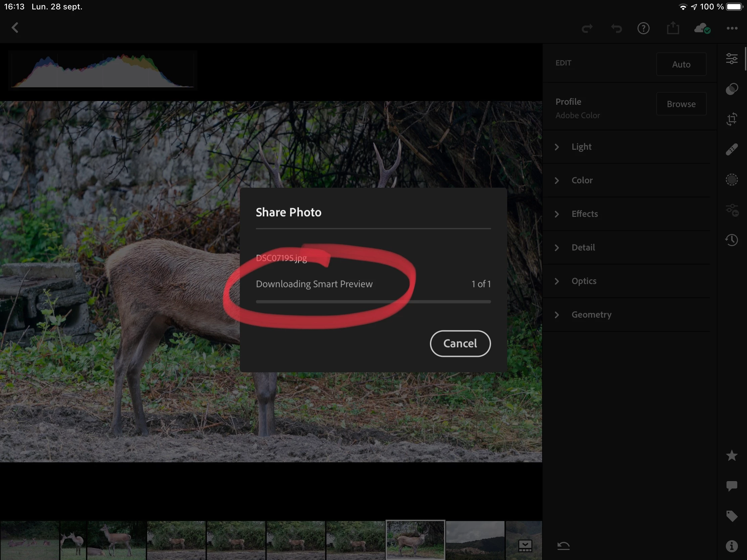Viewport: 747px width, 560px height.
Task: Open the three-dot more options menu
Action: (732, 28)
